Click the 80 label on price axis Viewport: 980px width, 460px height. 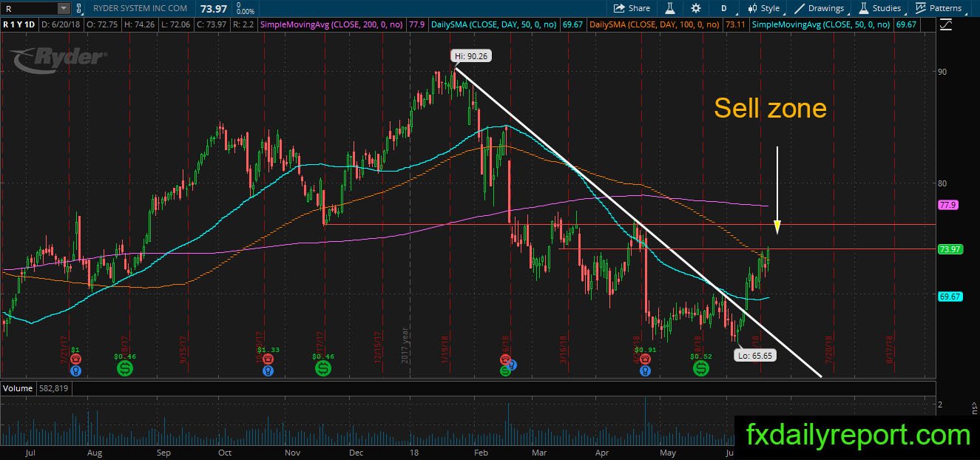pos(943,183)
